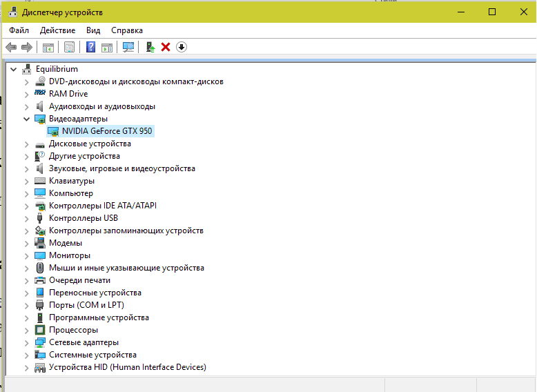Select Компьютер tree row
Viewport: 537px width, 392px height.
(71, 193)
